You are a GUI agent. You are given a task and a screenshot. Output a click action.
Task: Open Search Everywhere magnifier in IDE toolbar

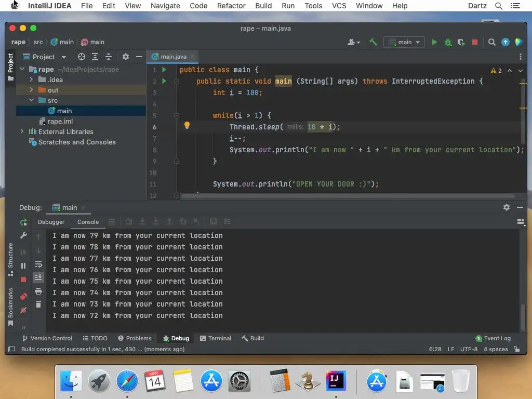(x=491, y=42)
